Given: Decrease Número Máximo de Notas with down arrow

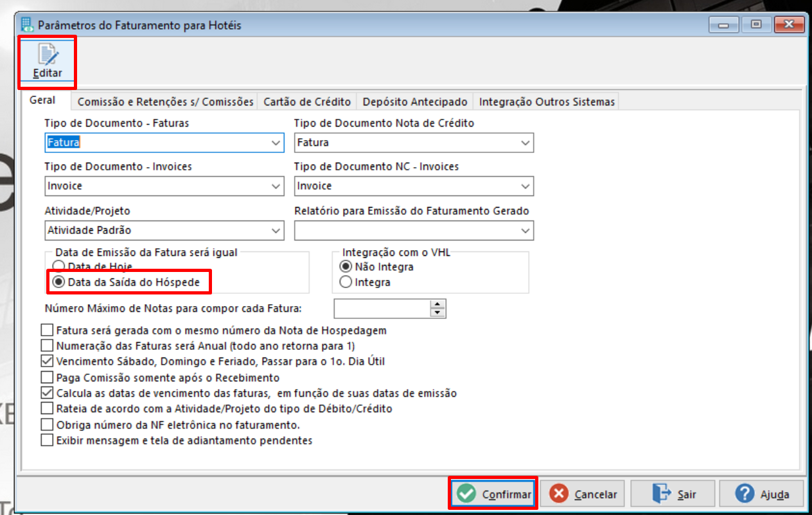Looking at the screenshot, I should pos(438,313).
